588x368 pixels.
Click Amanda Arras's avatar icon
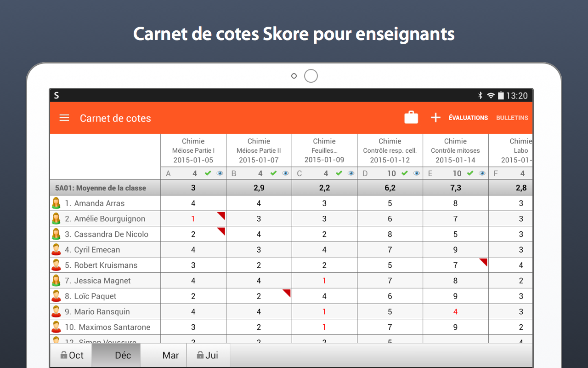(56, 203)
